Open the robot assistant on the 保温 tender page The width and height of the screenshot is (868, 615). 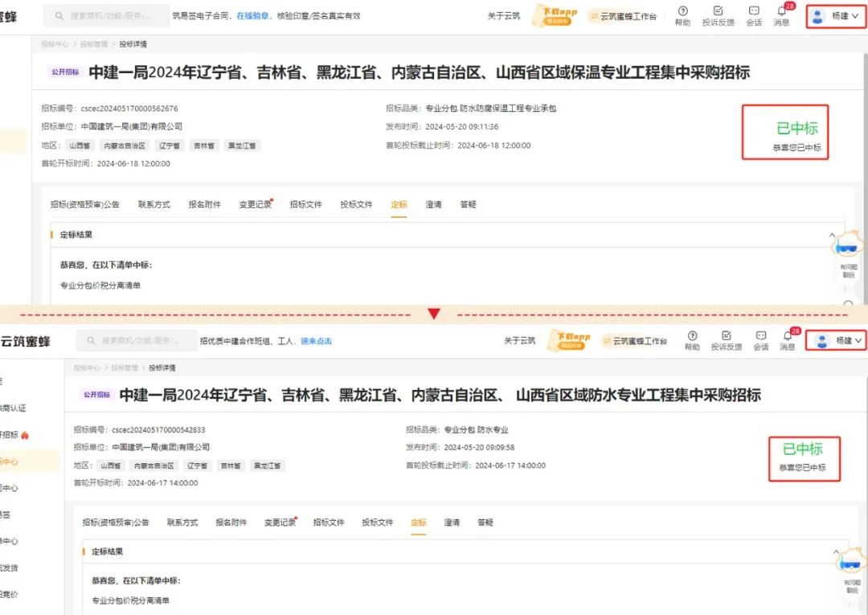pos(847,244)
